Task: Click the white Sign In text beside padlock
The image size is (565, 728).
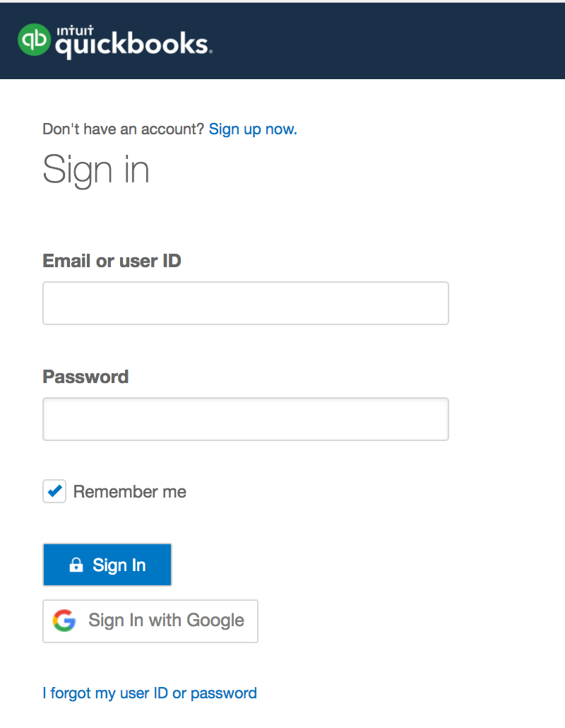Action: 119,565
